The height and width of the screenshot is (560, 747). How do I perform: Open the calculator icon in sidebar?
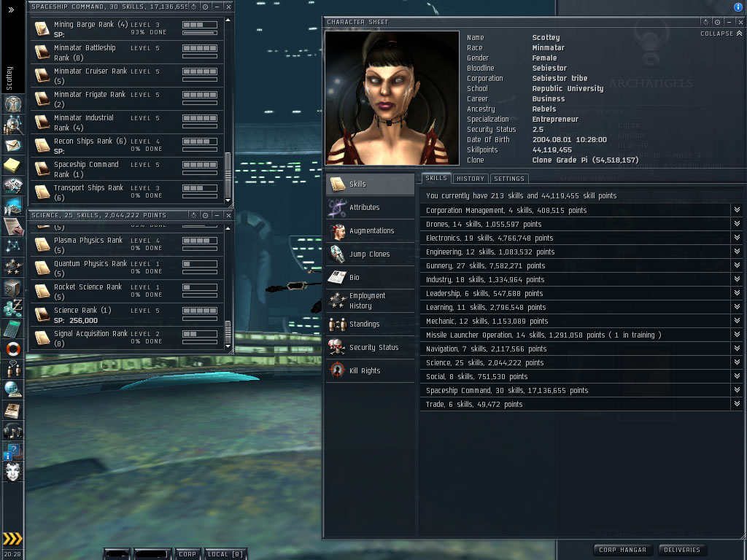[13, 329]
